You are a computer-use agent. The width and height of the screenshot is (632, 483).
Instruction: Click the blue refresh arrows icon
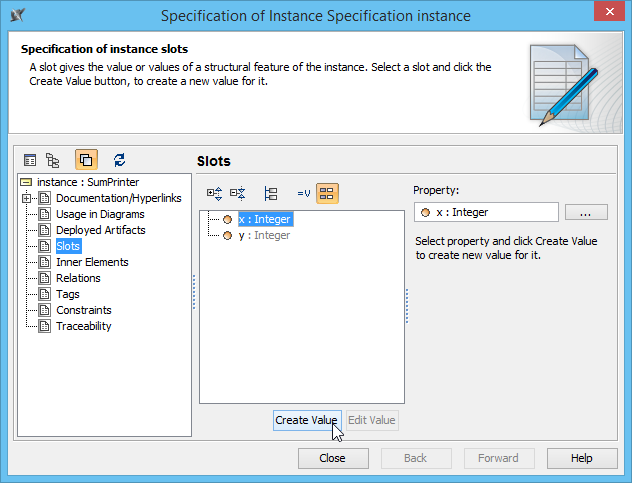point(120,160)
